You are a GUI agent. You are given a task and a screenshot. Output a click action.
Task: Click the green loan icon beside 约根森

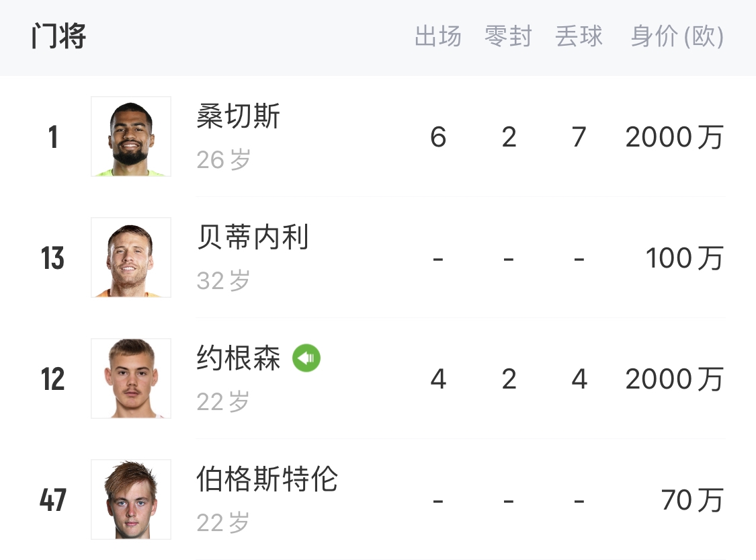point(306,358)
